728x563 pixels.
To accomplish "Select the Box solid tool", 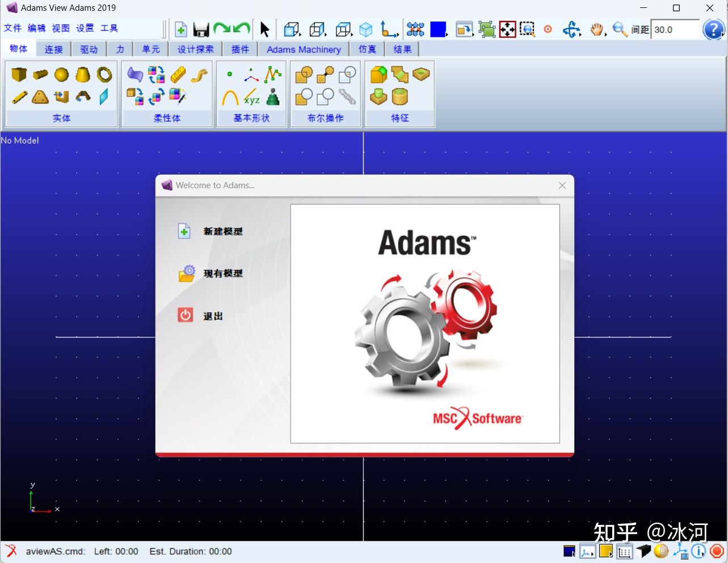I will tap(19, 74).
